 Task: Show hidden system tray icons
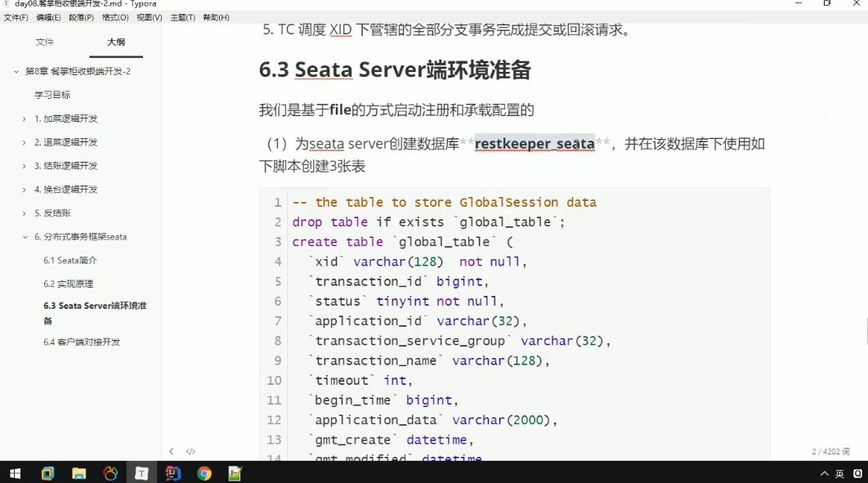824,473
